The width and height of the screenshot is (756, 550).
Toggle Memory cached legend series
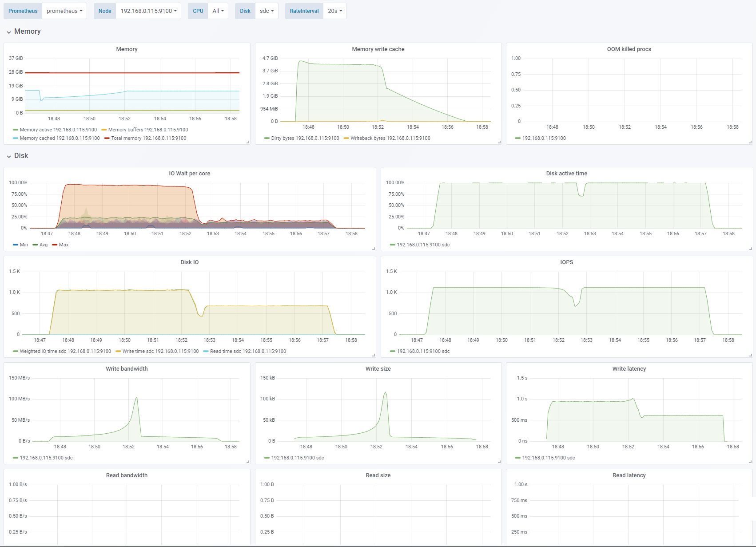[60, 138]
